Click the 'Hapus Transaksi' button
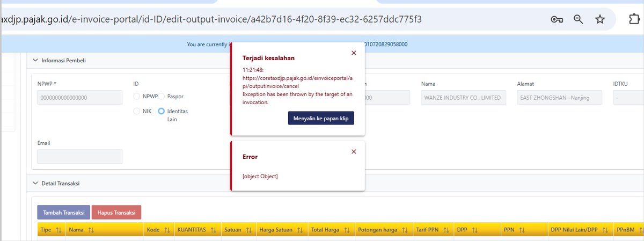644x241 pixels. tap(116, 213)
